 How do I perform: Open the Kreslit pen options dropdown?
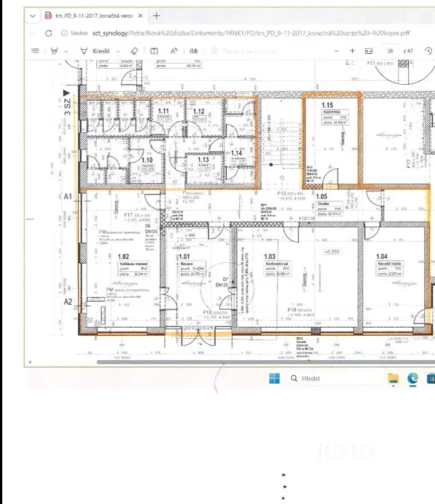[x=118, y=51]
